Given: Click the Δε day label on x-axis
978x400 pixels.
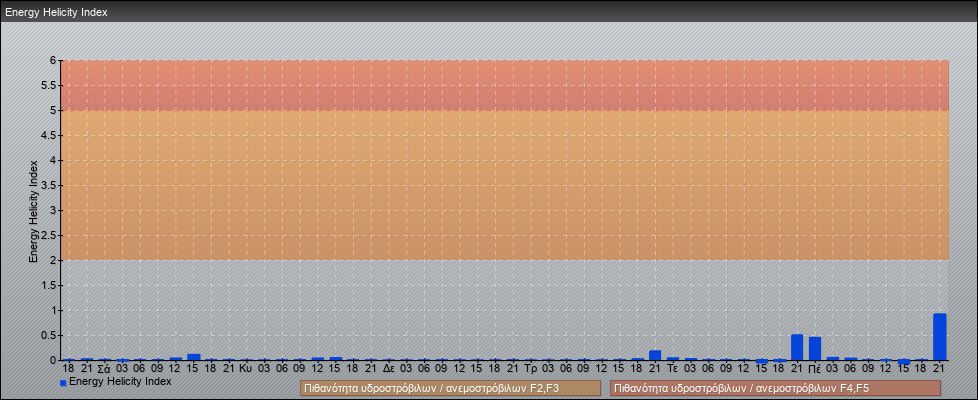Looking at the screenshot, I should click(x=388, y=369).
